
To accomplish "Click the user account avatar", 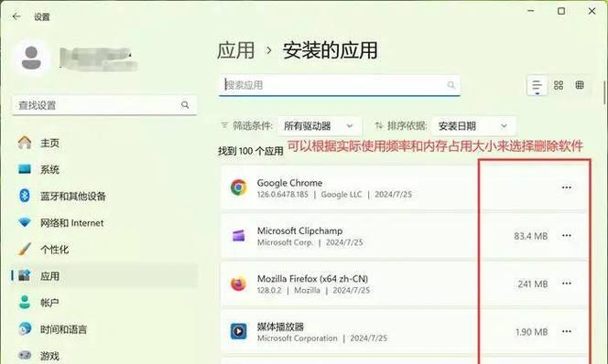I will point(31,59).
